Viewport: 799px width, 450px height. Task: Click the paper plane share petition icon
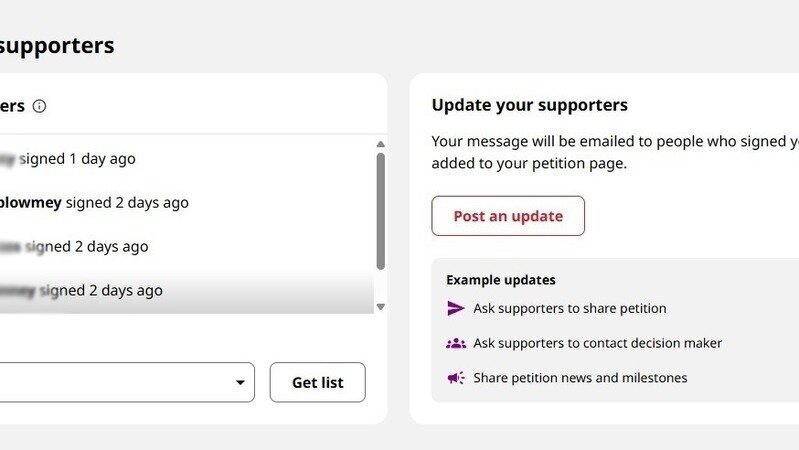pyautogui.click(x=456, y=308)
